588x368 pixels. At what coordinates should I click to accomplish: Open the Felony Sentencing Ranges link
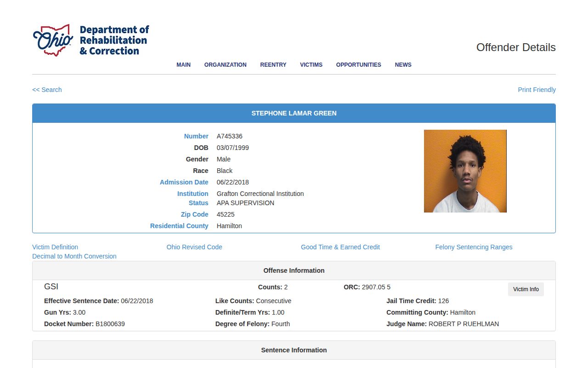[474, 247]
